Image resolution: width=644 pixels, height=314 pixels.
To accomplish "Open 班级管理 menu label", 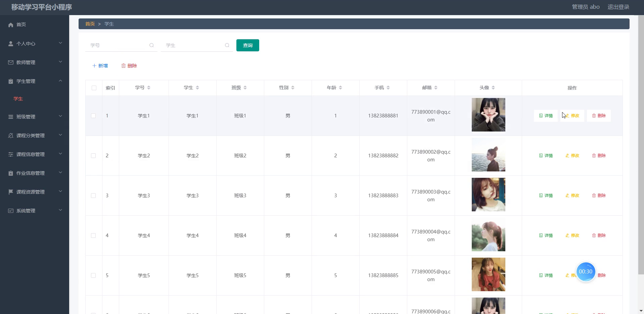I will [x=26, y=117].
